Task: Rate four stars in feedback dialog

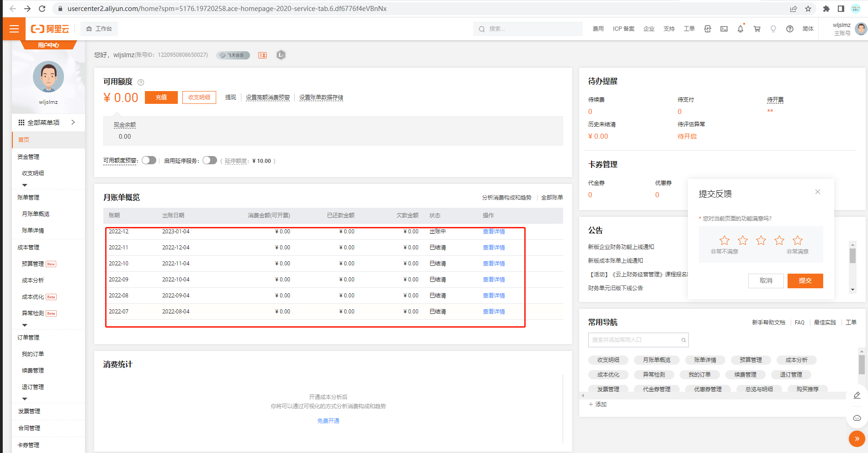Action: (779, 240)
